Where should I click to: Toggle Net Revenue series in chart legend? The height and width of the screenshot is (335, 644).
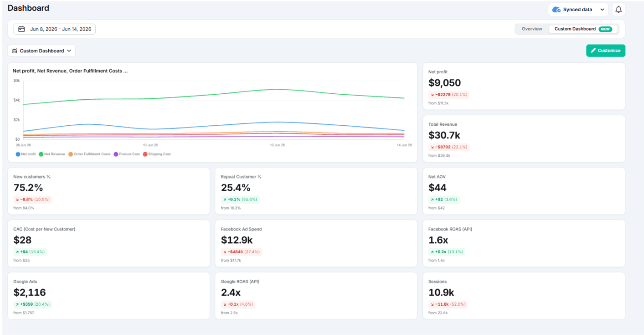tap(52, 154)
